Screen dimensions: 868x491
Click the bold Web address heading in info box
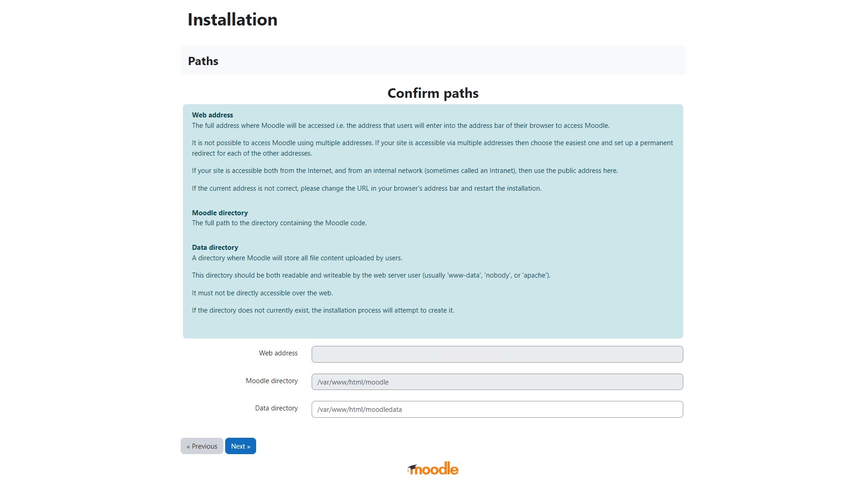212,115
